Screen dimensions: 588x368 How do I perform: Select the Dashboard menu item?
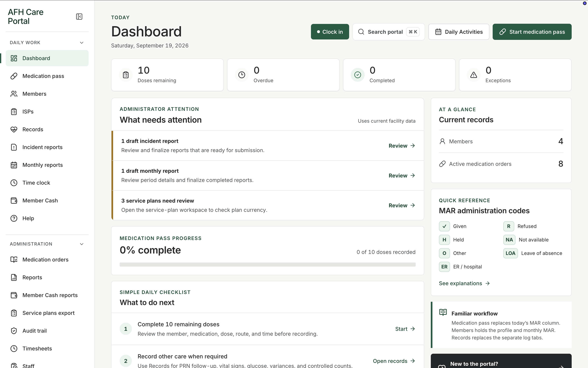click(47, 58)
